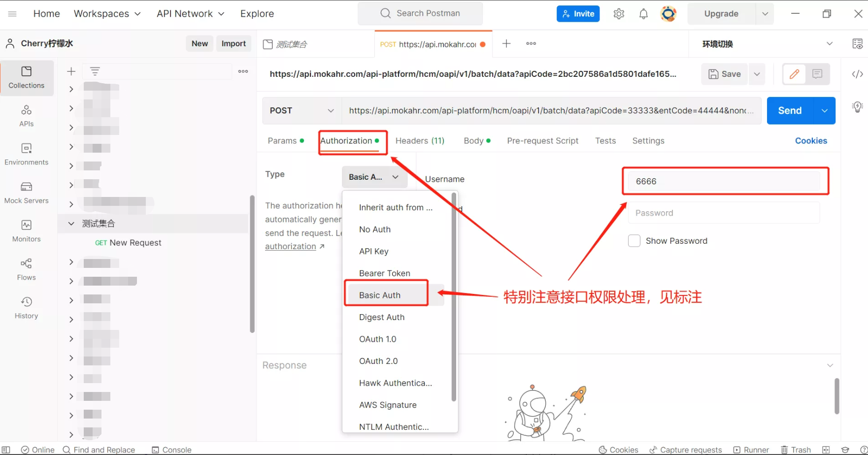The height and width of the screenshot is (455, 868).
Task: Open Flows in the sidebar
Action: click(27, 269)
